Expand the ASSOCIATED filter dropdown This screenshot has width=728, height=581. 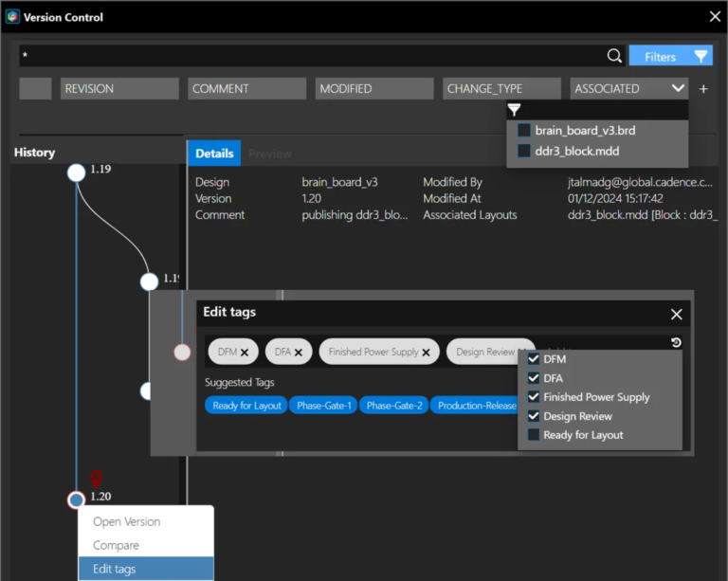(678, 88)
